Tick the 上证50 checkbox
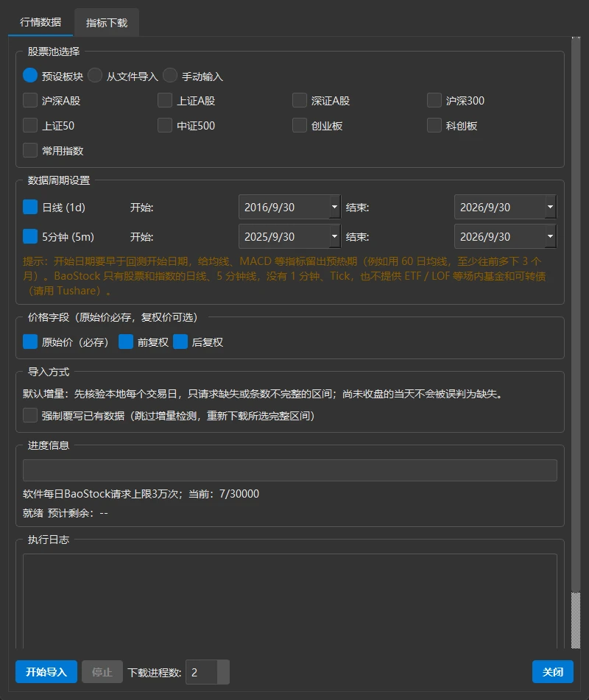 point(30,125)
